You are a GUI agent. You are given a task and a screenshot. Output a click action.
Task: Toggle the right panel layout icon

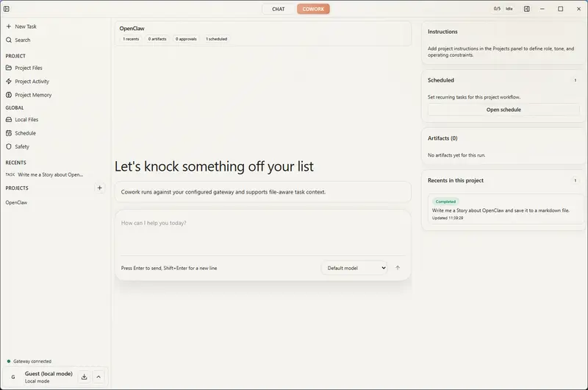[x=527, y=9]
